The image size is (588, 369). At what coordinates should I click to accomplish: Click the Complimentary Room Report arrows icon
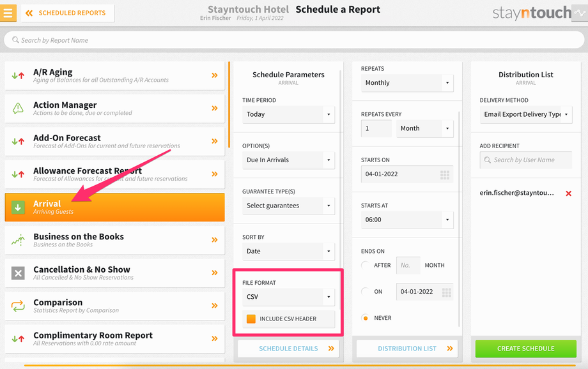(x=18, y=339)
